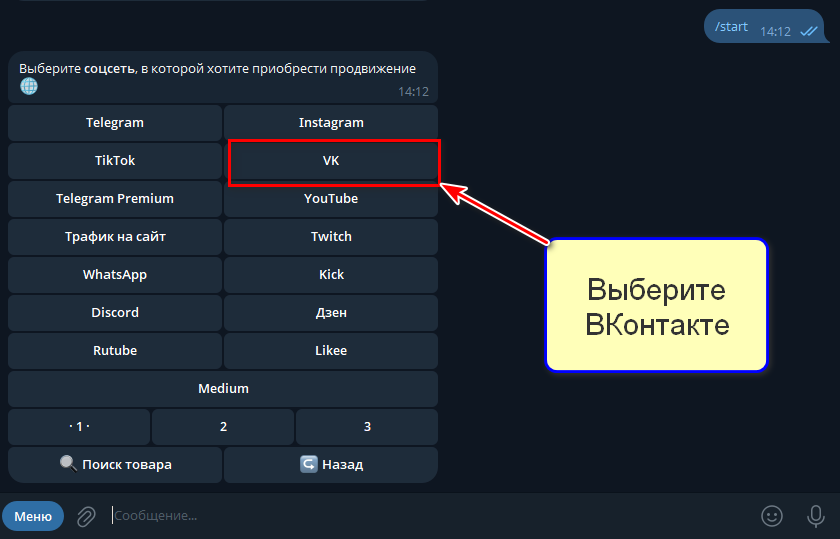840x539 pixels.
Task: Click the Трафик на сайт button
Action: (x=115, y=237)
